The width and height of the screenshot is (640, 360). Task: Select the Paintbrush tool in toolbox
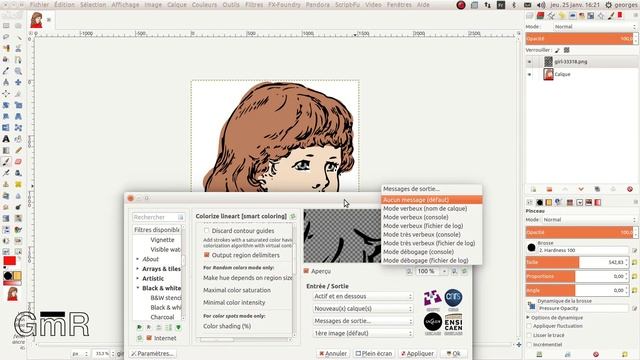(6, 162)
